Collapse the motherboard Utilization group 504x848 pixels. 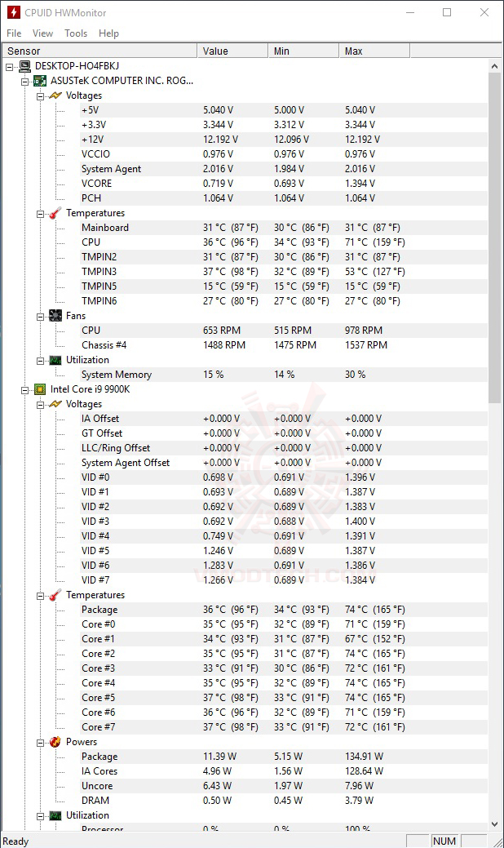[40, 361]
